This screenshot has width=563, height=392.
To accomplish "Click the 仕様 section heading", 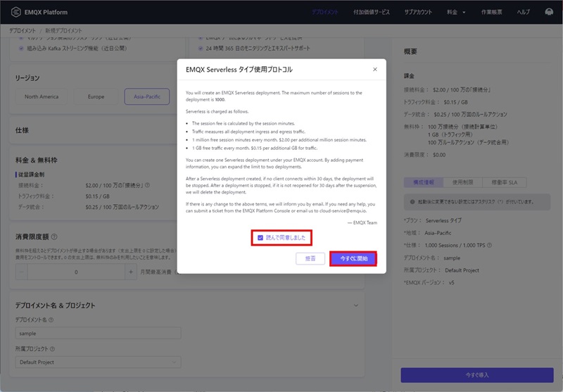I will [22, 130].
